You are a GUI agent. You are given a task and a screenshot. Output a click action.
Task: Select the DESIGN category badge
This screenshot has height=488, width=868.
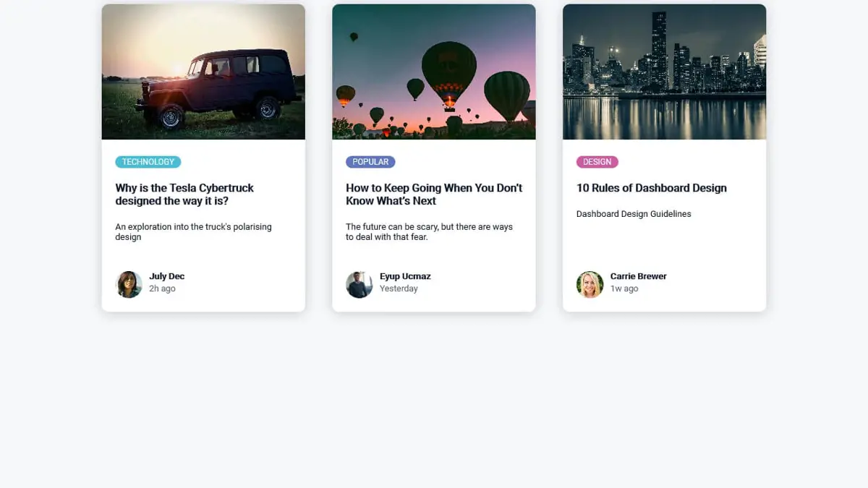(x=597, y=161)
